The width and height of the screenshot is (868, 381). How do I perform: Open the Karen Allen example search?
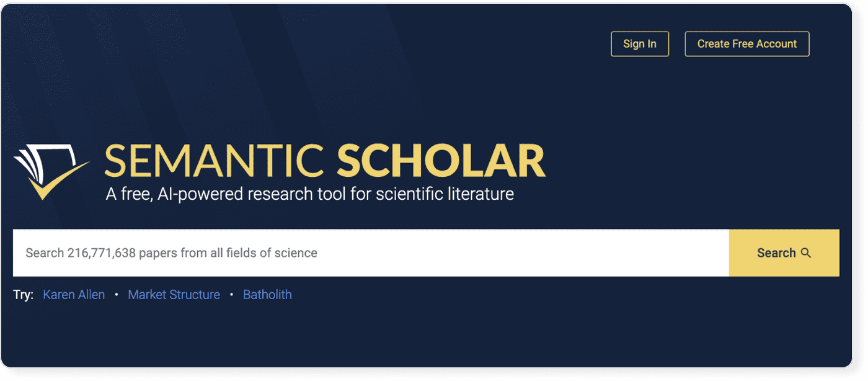74,294
